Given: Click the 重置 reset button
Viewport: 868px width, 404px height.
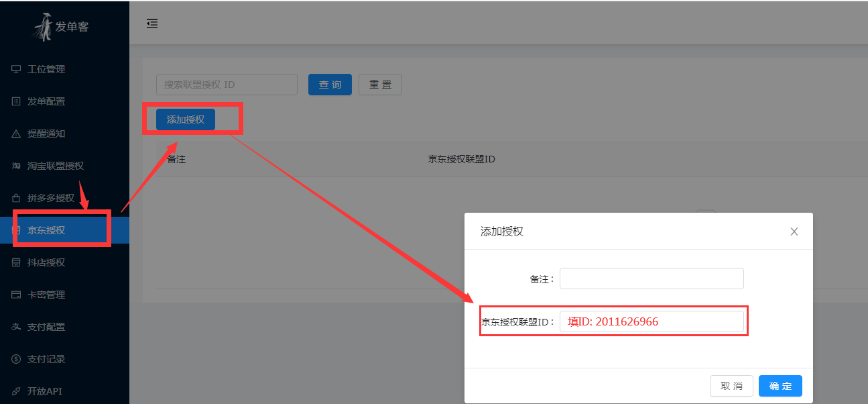Looking at the screenshot, I should coord(380,85).
